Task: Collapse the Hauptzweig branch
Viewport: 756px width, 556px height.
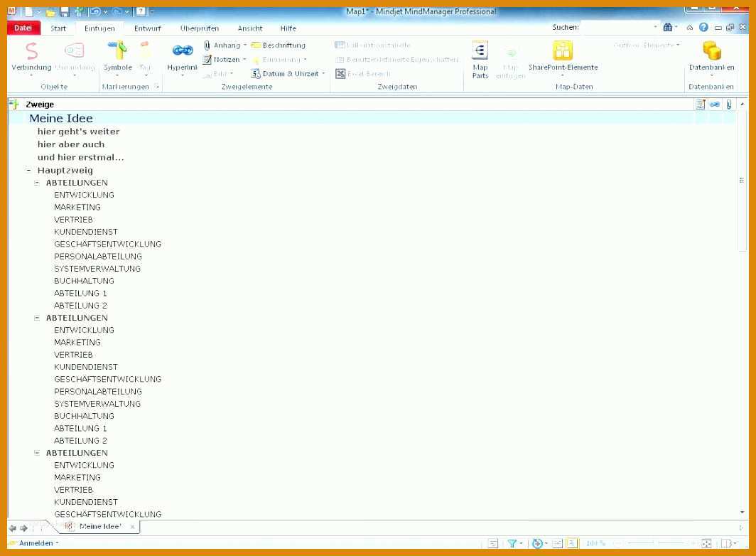Action: tap(29, 171)
